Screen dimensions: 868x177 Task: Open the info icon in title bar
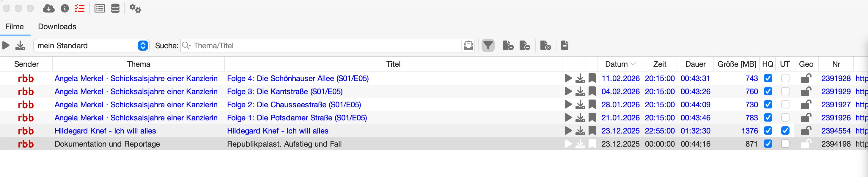coord(65,8)
